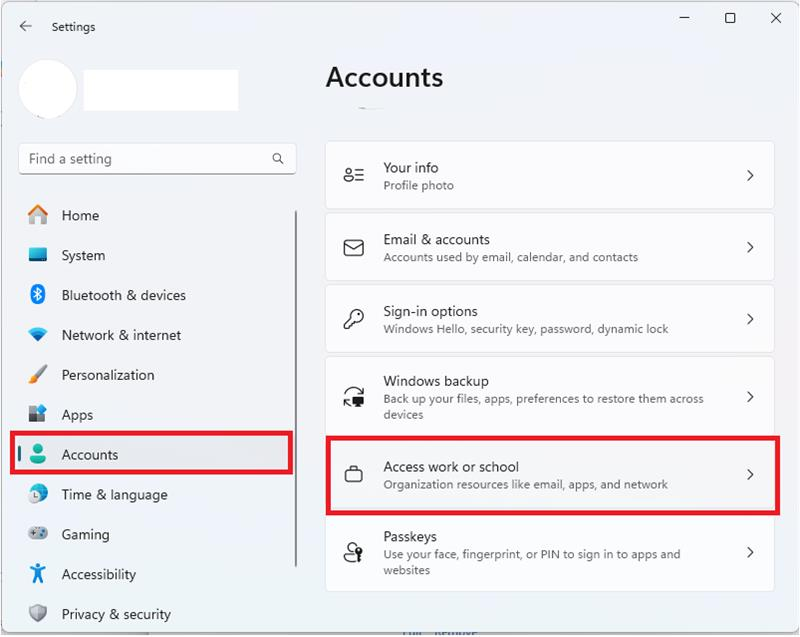Viewport: 800px width, 637px height.
Task: Click the user profile picture
Action: pyautogui.click(x=48, y=89)
